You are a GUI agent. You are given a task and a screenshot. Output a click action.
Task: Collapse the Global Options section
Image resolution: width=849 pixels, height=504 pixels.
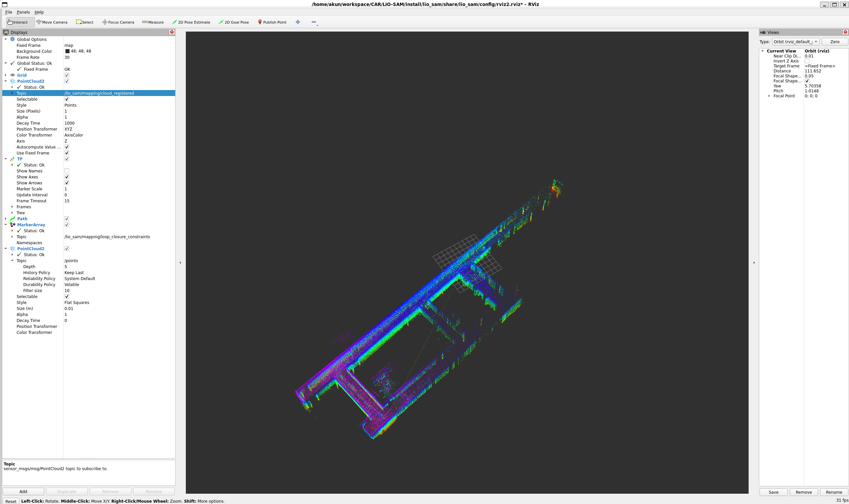coord(6,40)
